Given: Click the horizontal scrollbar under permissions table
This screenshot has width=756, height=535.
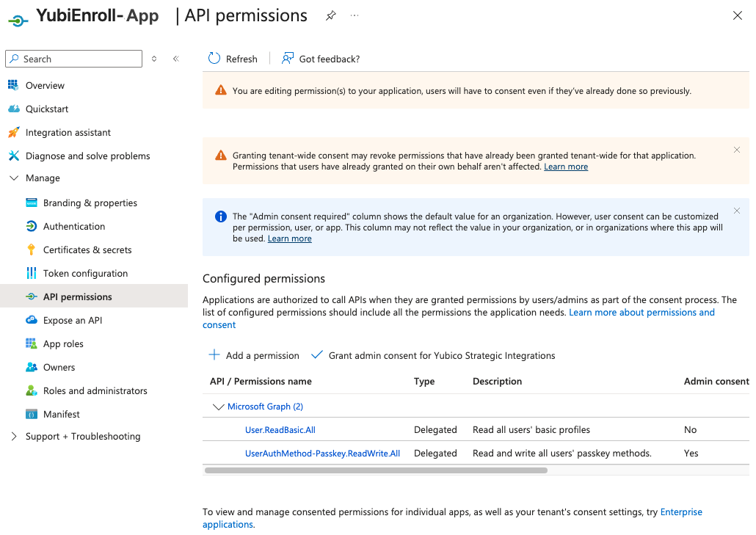Looking at the screenshot, I should point(376,470).
